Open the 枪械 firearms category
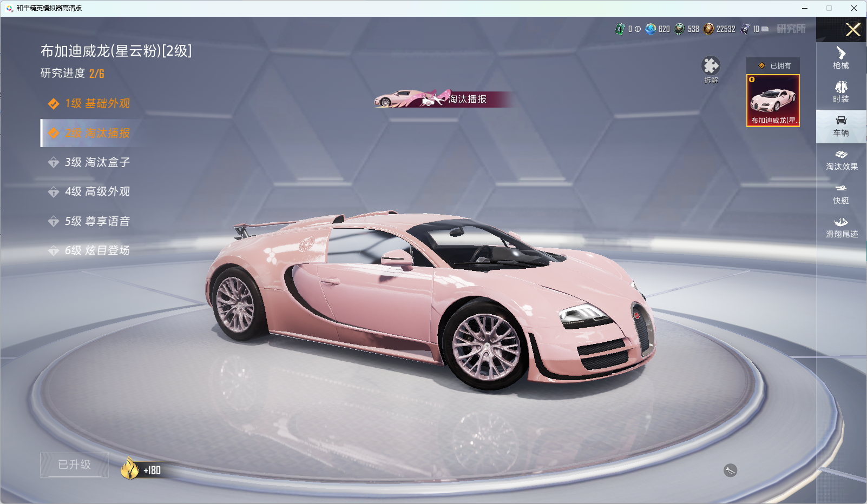Screen dimensions: 867x504 pos(841,58)
